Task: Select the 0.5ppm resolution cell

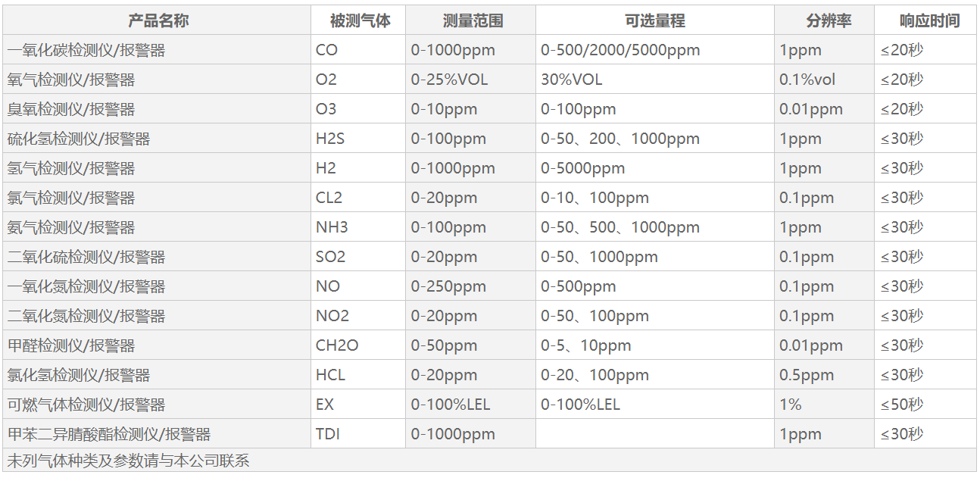Action: tap(806, 375)
